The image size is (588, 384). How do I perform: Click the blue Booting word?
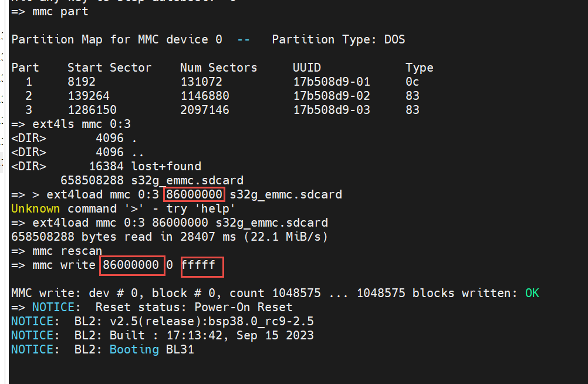(134, 349)
